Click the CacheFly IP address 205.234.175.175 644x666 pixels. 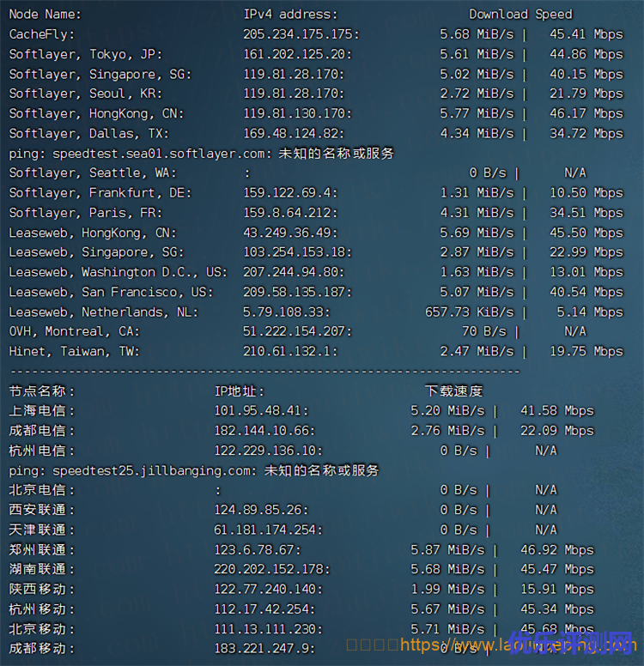[301, 34]
